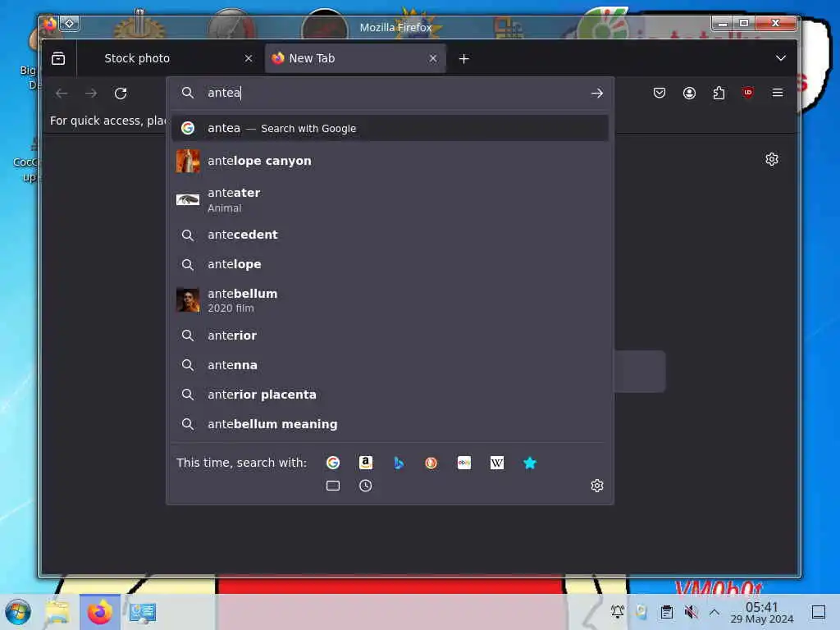Image resolution: width=840 pixels, height=630 pixels.
Task: Select antebellum meaning suggestion
Action: coord(390,424)
